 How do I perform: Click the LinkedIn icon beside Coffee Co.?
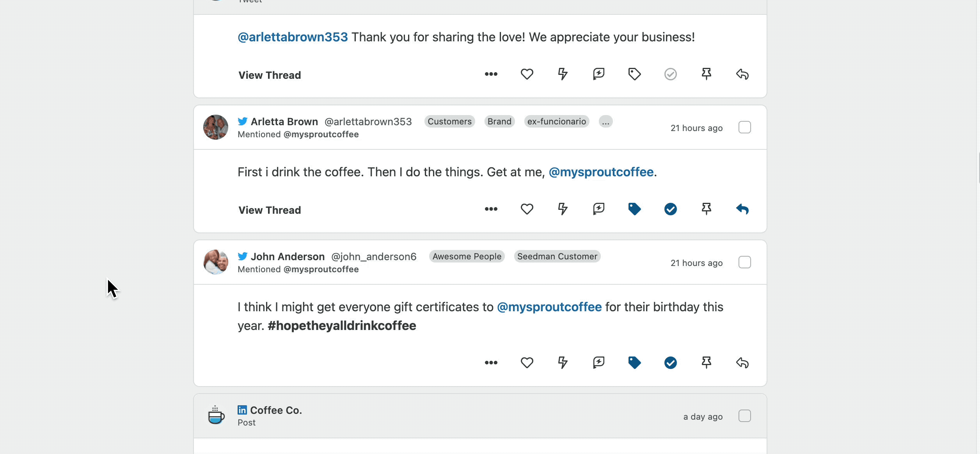pyautogui.click(x=242, y=410)
